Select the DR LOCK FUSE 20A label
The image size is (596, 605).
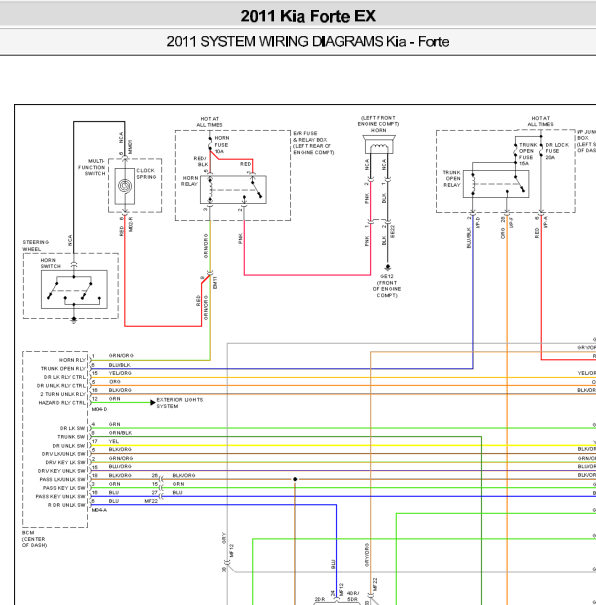tap(557, 151)
